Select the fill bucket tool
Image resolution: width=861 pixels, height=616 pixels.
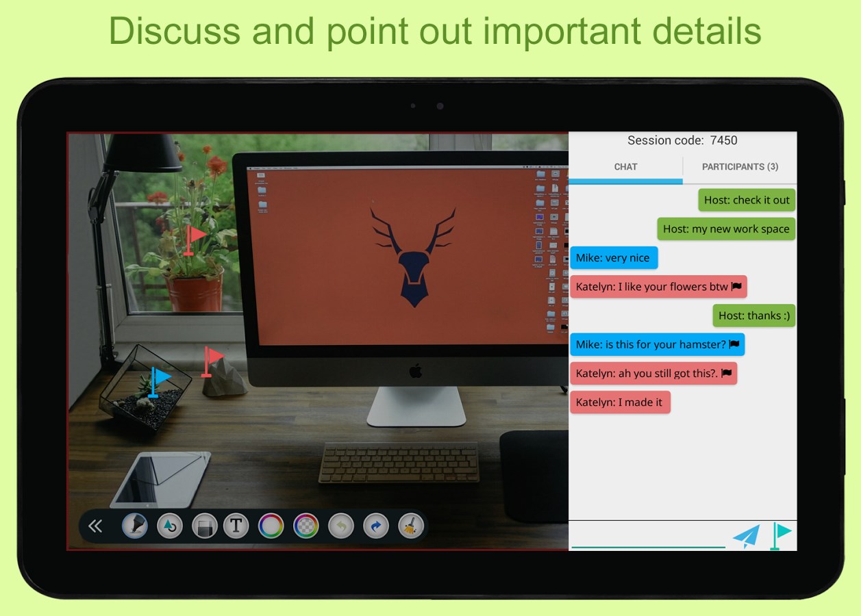coord(203,526)
